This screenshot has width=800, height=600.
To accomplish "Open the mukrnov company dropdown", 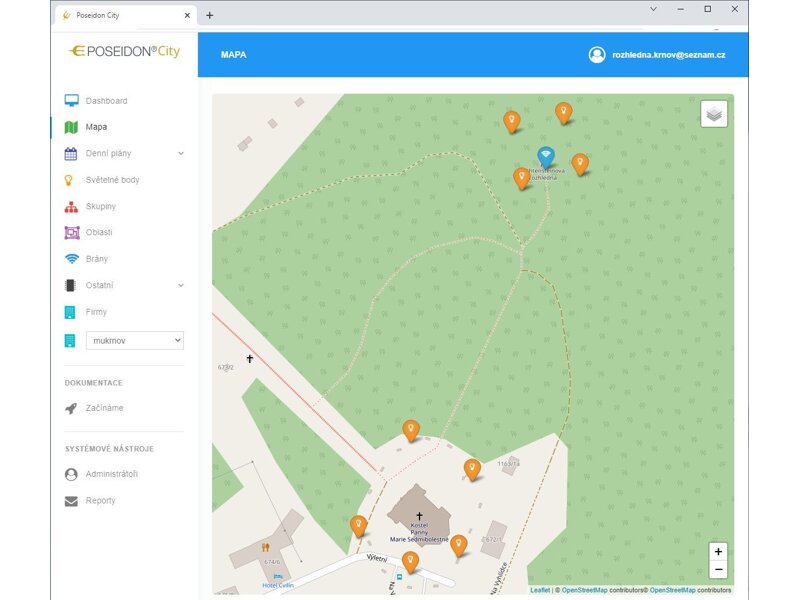I will pyautogui.click(x=135, y=340).
